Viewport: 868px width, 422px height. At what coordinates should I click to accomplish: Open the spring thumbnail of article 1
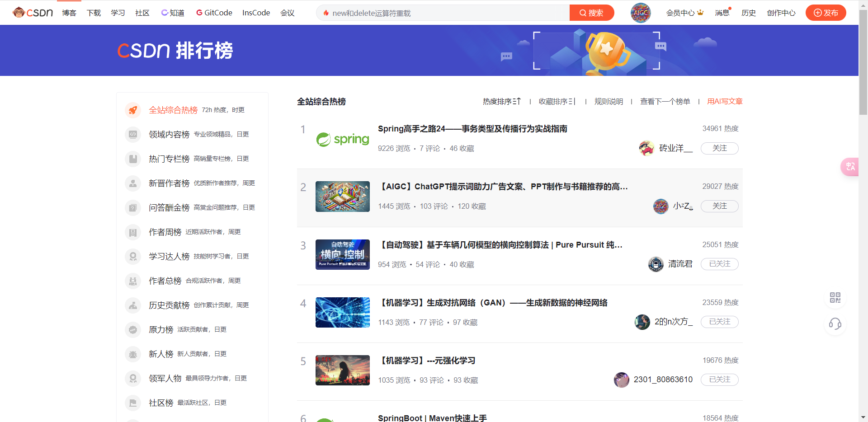point(343,139)
